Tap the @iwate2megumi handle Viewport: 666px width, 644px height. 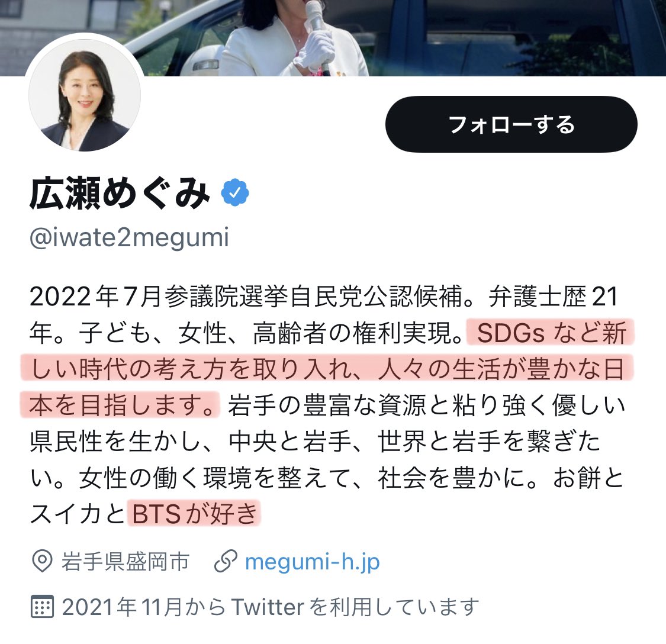coord(129,237)
